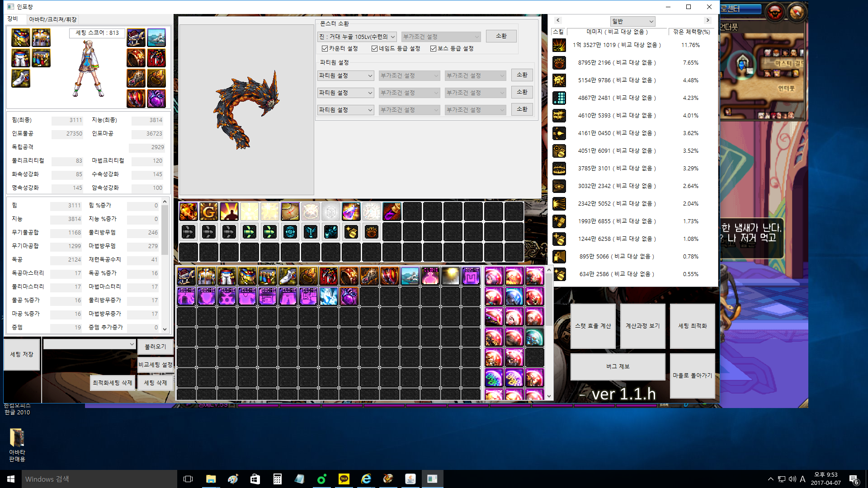Select the teal orb emblem in emblem column
Screen dimensions: 868x488
pos(534,338)
